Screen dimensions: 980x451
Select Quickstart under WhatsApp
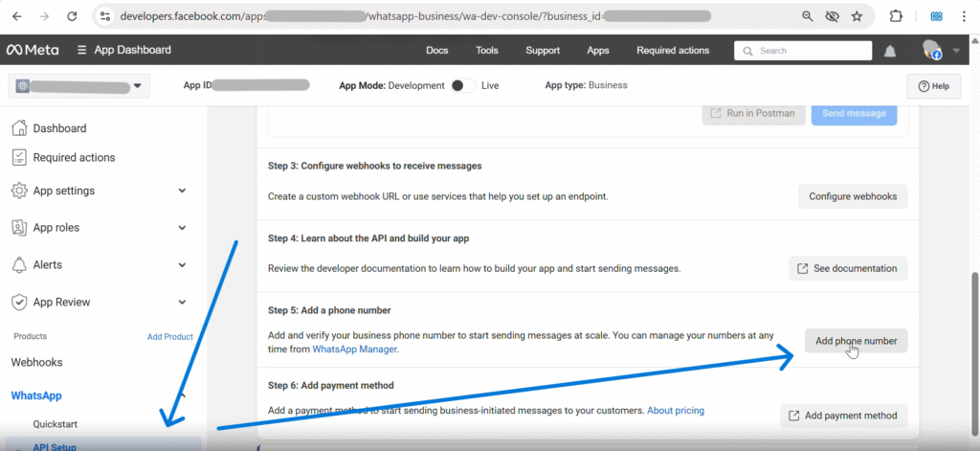pos(55,423)
